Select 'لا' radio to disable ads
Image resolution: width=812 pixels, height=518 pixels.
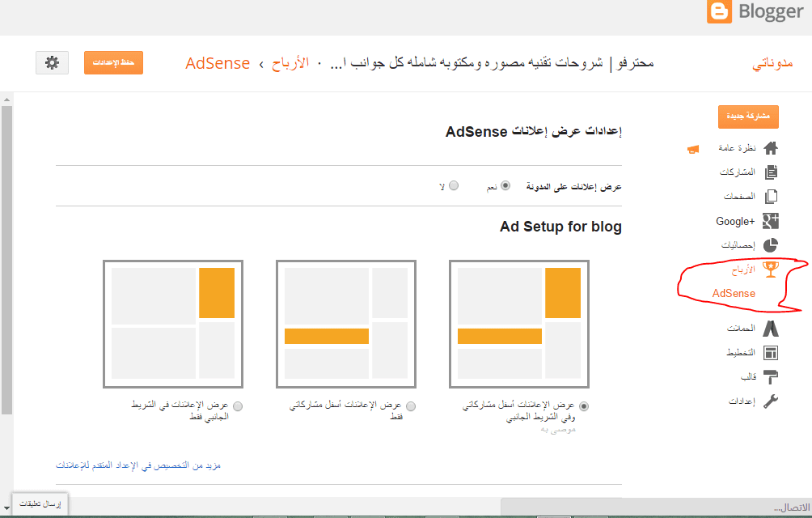454,185
